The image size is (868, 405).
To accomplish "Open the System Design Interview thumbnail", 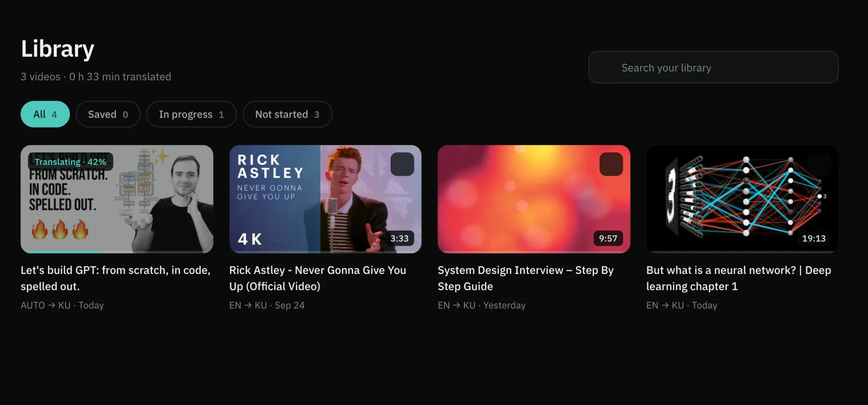I will (534, 199).
